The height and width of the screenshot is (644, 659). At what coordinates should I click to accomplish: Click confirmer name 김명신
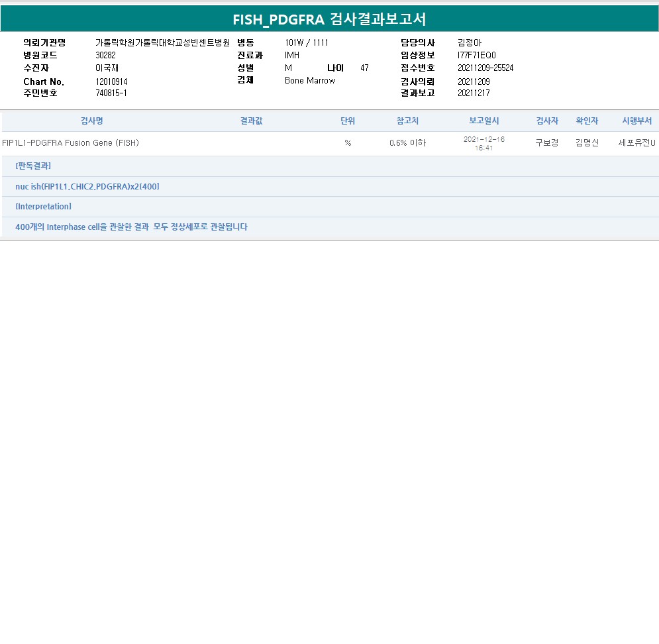[587, 143]
